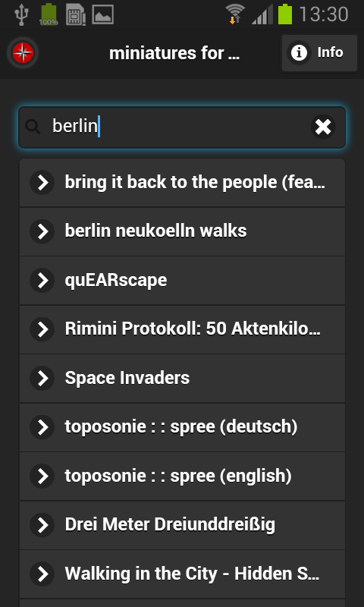Click the magnifier icon in search box
The image size is (364, 607).
point(33,127)
